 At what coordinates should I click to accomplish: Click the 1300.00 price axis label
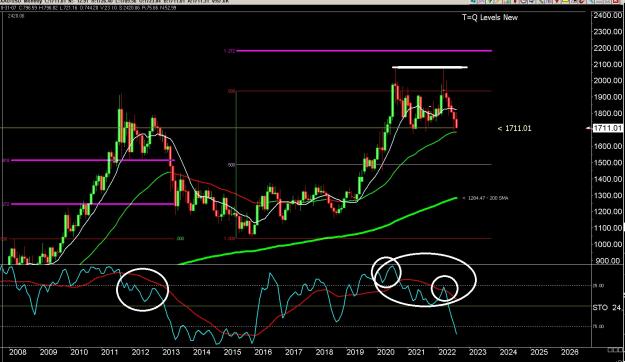(x=607, y=195)
